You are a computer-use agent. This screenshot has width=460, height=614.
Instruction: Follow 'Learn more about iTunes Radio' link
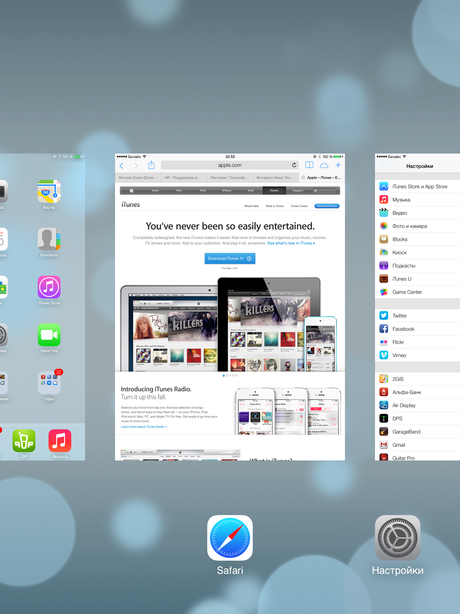[144, 426]
